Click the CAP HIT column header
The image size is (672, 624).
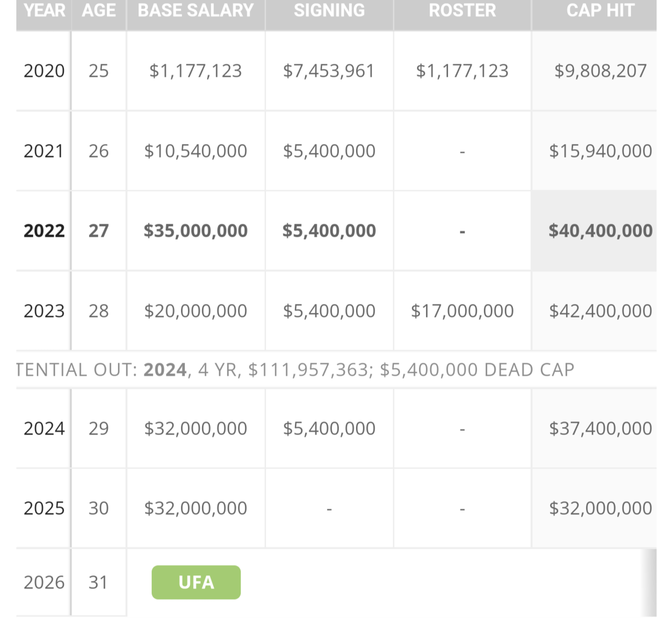[600, 11]
